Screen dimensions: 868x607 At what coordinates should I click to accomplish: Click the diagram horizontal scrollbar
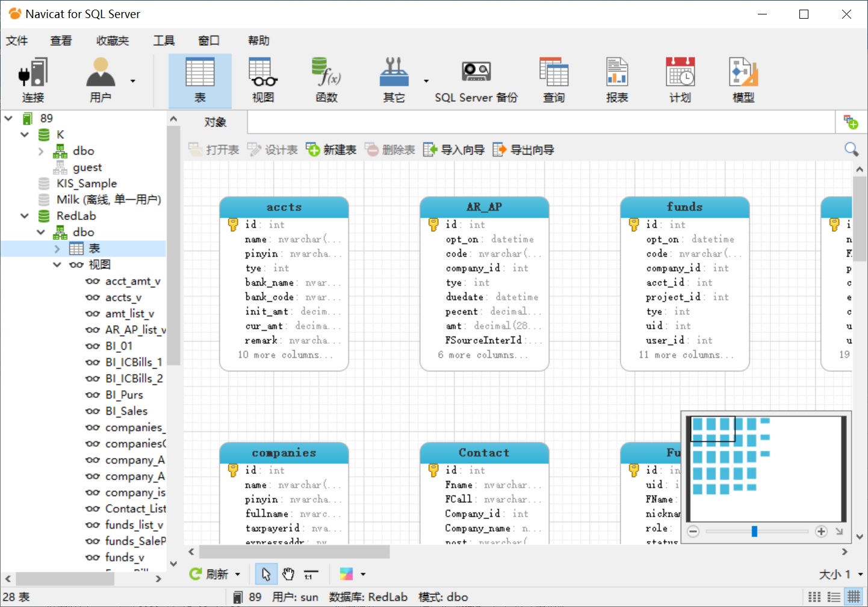(294, 552)
